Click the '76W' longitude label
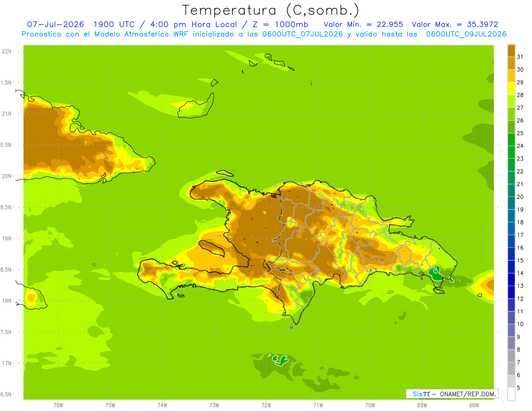 tap(58, 405)
